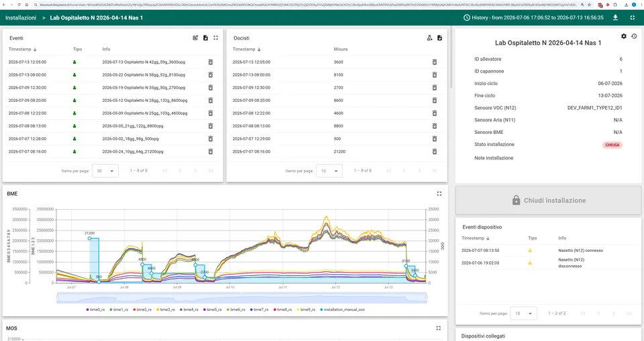644x341 pixels.
Task: Export Oocisti table to file
Action: pyautogui.click(x=439, y=38)
